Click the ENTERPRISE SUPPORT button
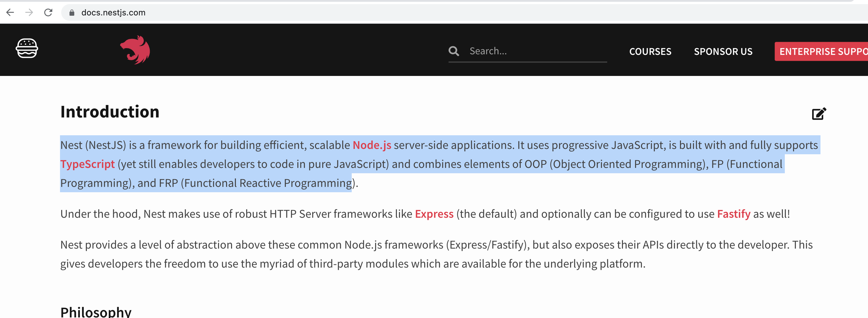Image resolution: width=868 pixels, height=318 pixels. click(821, 52)
